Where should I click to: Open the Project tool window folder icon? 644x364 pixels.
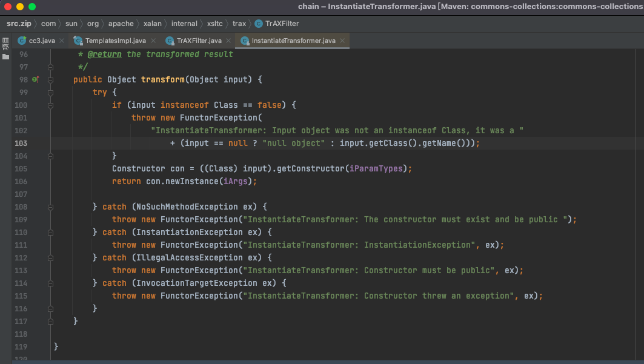point(5,57)
